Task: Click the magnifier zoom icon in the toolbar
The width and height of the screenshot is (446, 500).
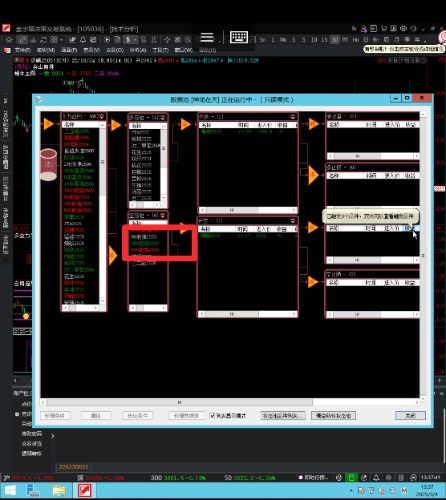Action: pyautogui.click(x=188, y=40)
